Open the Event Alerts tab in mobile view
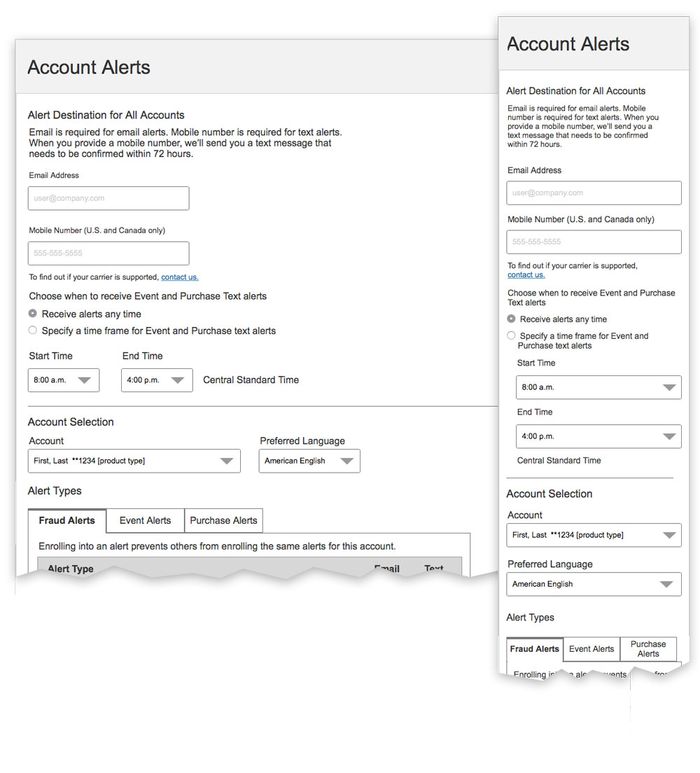 click(591, 649)
